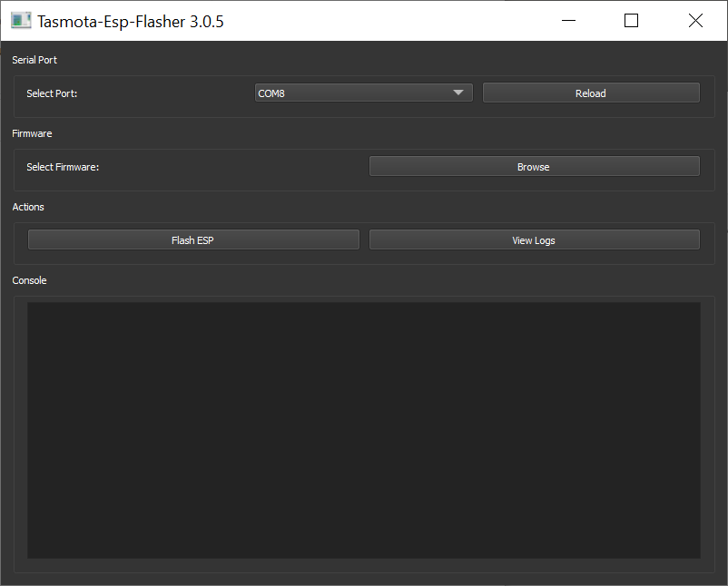The width and height of the screenshot is (728, 586).
Task: Close the Tasmota-Esp-Flasher window
Action: pyautogui.click(x=695, y=21)
